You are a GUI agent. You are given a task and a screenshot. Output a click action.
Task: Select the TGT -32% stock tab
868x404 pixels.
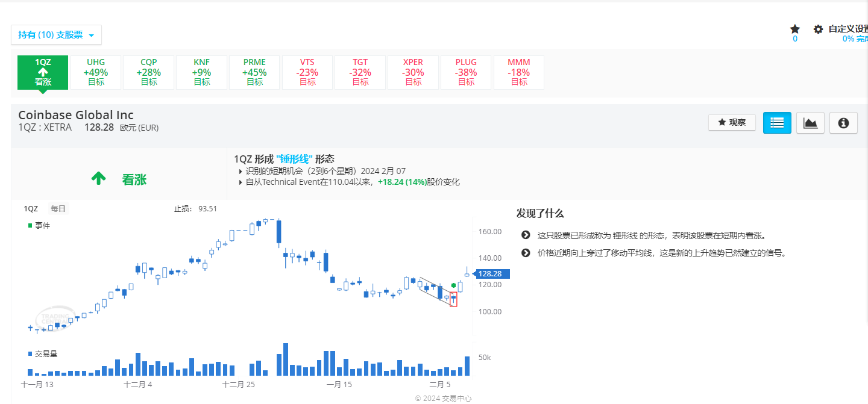click(360, 72)
